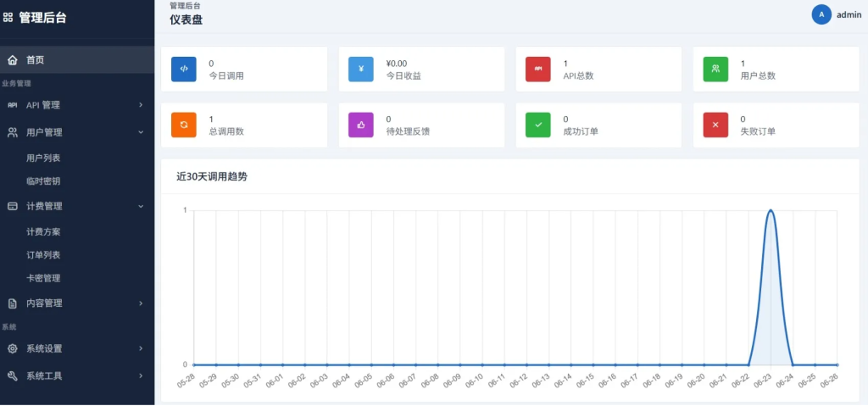Open 订单列表 submenu item
868x406 pixels.
[x=43, y=255]
